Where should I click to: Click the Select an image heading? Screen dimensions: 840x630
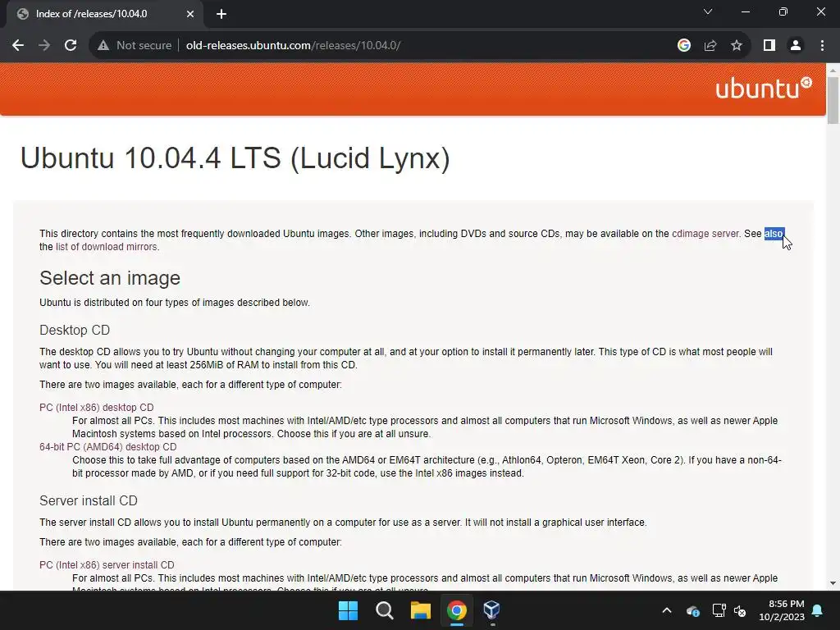point(110,278)
